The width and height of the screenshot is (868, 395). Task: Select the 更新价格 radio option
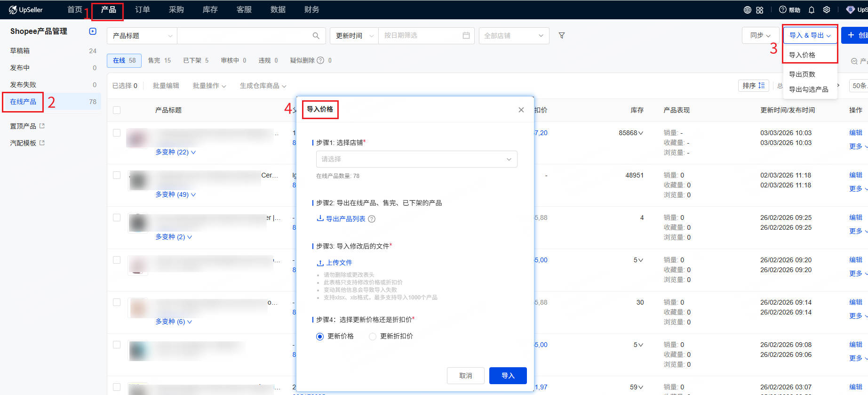(x=320, y=336)
